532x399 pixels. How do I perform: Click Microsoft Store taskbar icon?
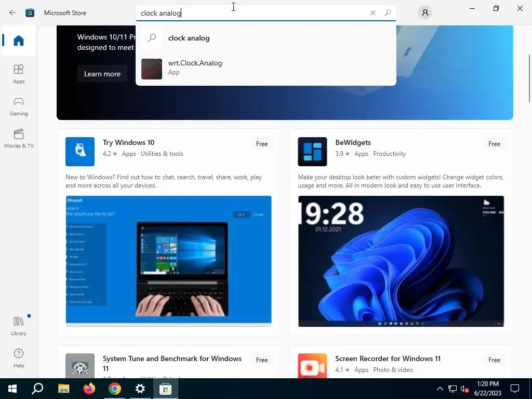166,389
